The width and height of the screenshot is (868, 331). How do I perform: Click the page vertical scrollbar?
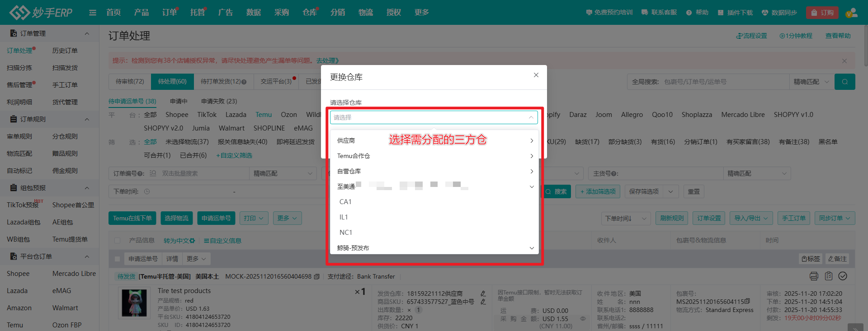click(x=865, y=45)
